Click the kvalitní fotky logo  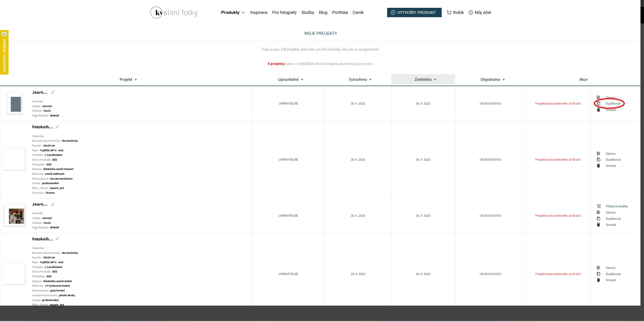click(x=174, y=13)
